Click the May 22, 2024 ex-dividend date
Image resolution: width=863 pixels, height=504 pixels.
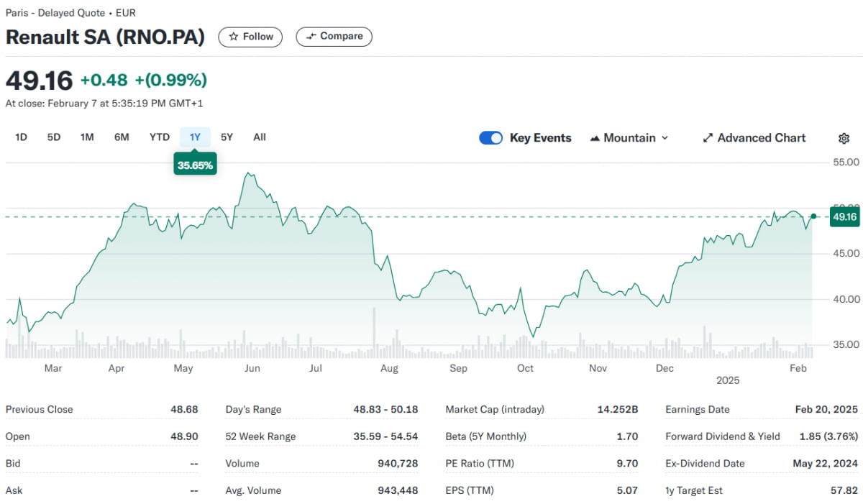[x=826, y=464]
